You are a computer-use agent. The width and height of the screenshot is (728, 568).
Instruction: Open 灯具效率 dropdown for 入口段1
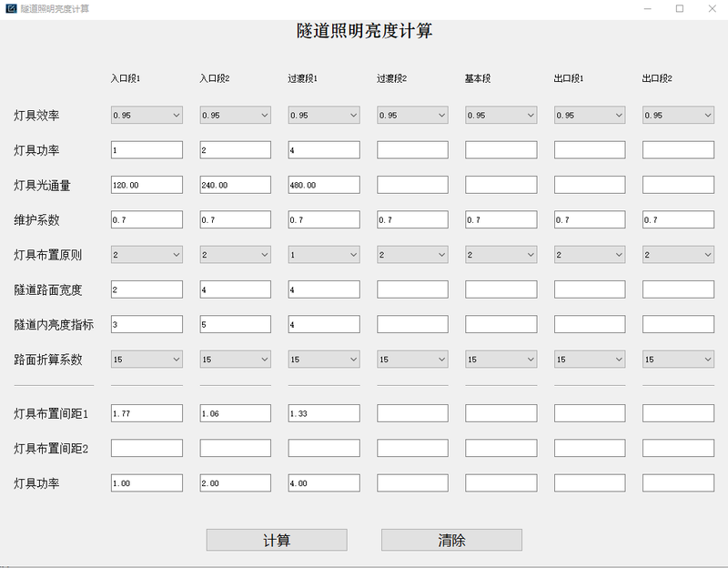pos(147,116)
